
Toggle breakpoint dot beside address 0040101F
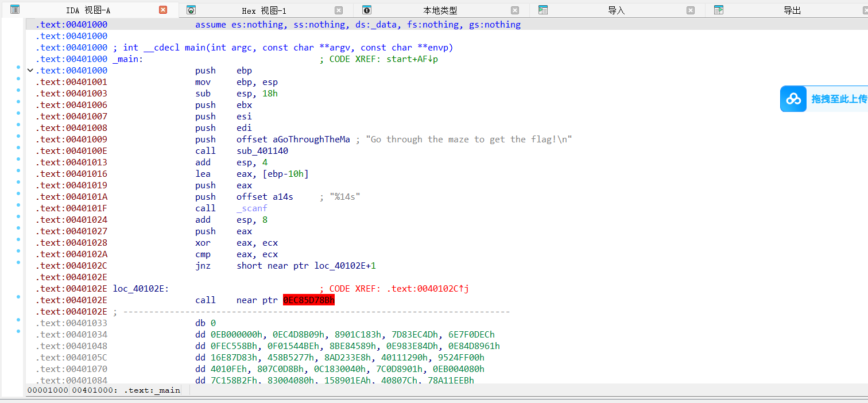click(x=19, y=205)
